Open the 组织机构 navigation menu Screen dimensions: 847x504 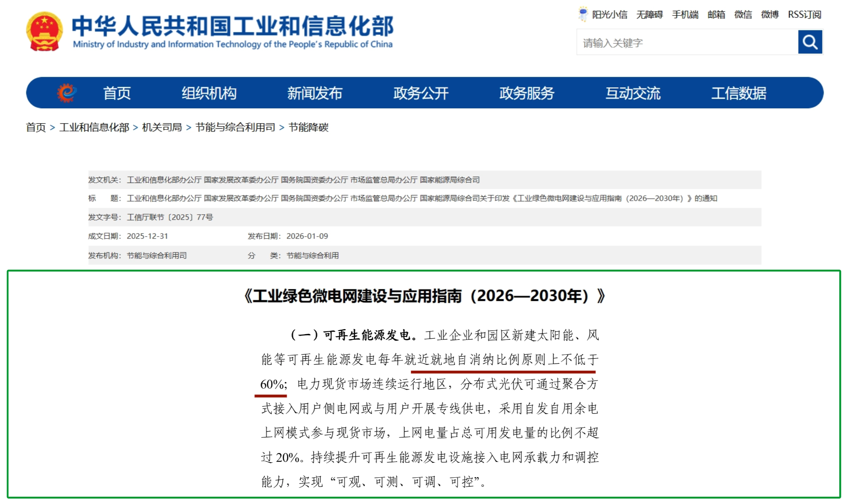(x=209, y=93)
